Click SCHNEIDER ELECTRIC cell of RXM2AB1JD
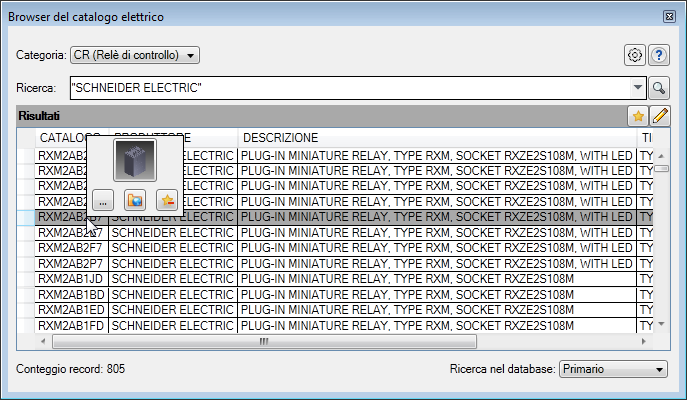 click(173, 279)
